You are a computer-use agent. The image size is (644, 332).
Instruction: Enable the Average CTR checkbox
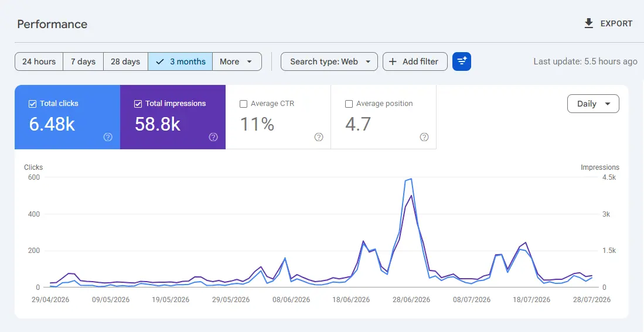tap(243, 104)
